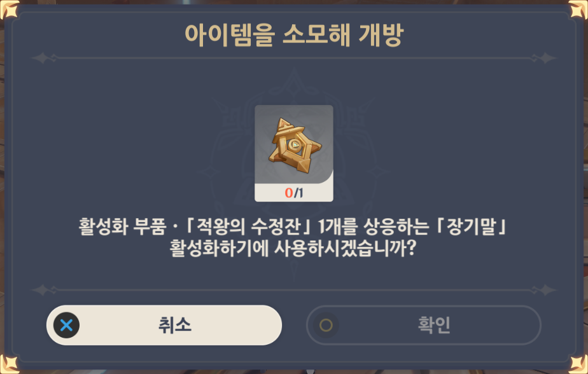
Task: Click the bottom-right corner star ornament
Action: (578, 364)
